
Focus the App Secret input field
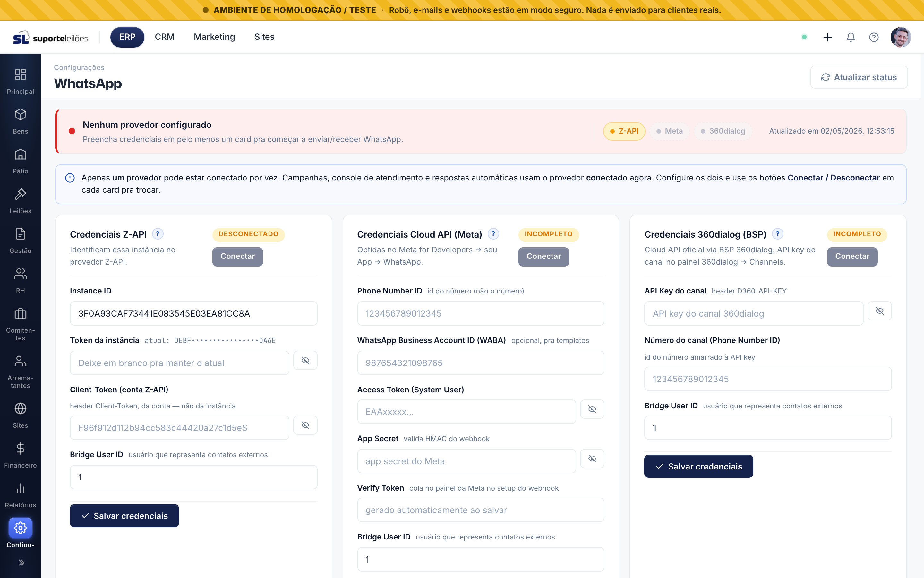click(x=466, y=461)
